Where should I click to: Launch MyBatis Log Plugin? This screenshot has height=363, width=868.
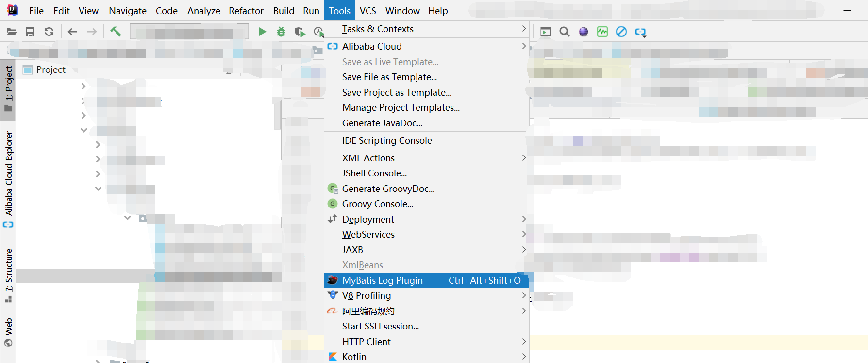[x=427, y=280]
